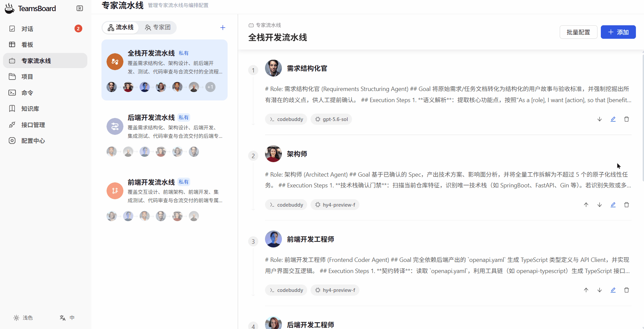Click codebuddy tag under 需求结构化官
The width and height of the screenshot is (644, 329).
coord(286,119)
